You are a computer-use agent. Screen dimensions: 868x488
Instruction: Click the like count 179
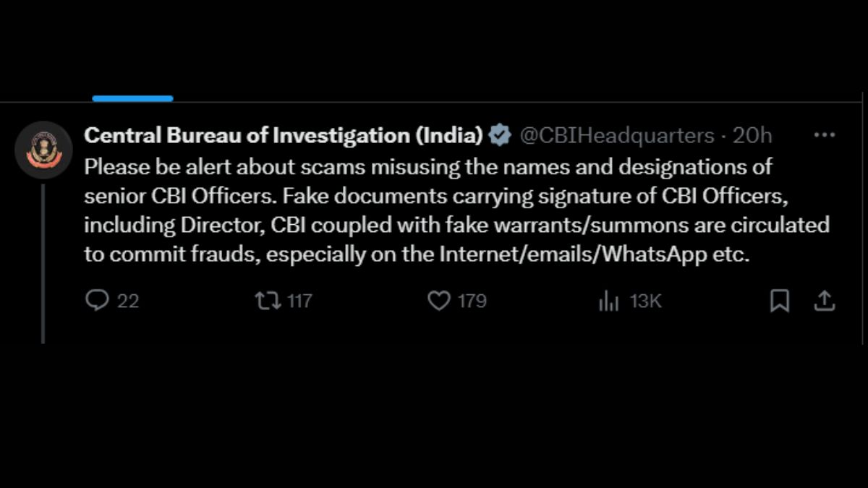click(472, 301)
